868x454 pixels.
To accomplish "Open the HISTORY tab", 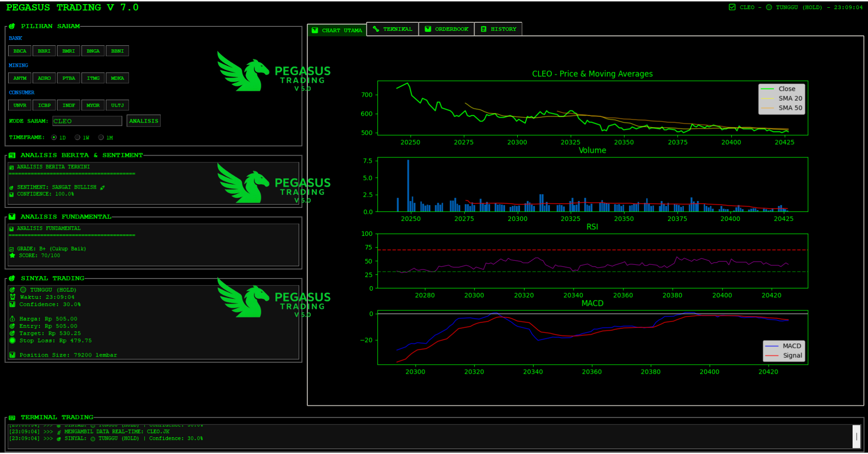I will (498, 29).
